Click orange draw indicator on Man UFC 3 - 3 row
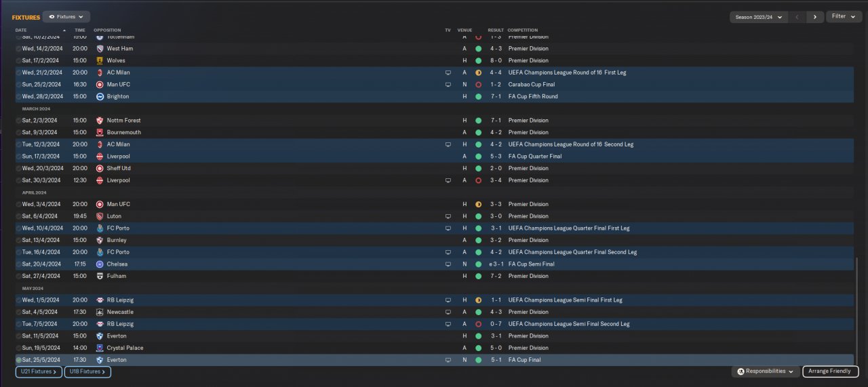Screen dimensions: 868x387 click(478, 205)
